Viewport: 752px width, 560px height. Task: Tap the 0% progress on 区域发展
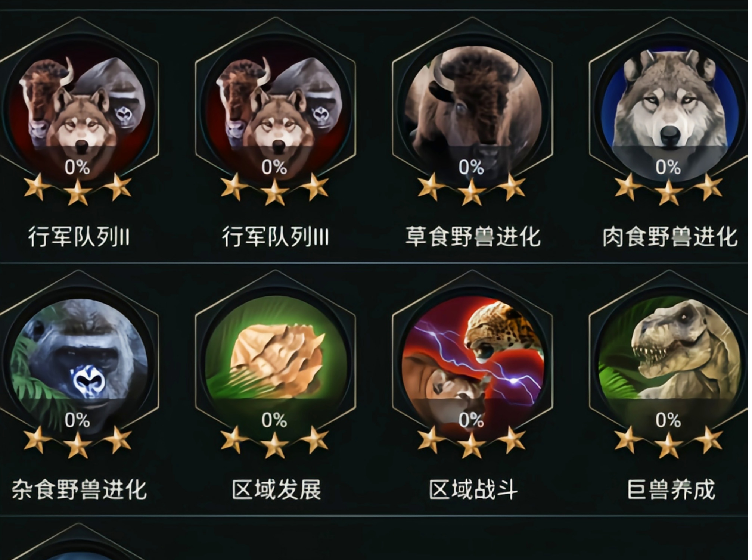pos(274,420)
